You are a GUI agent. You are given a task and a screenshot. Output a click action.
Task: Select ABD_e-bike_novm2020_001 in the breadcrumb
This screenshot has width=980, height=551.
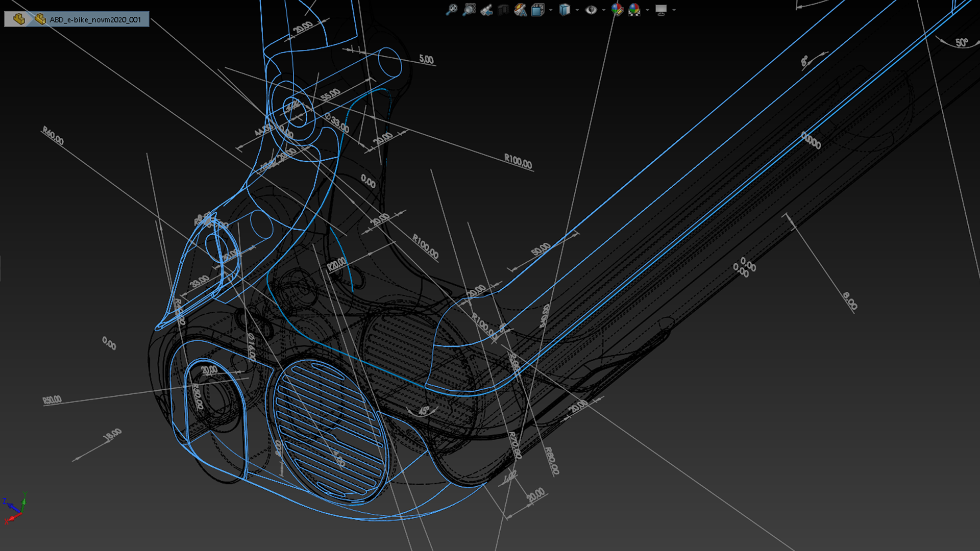(95, 19)
